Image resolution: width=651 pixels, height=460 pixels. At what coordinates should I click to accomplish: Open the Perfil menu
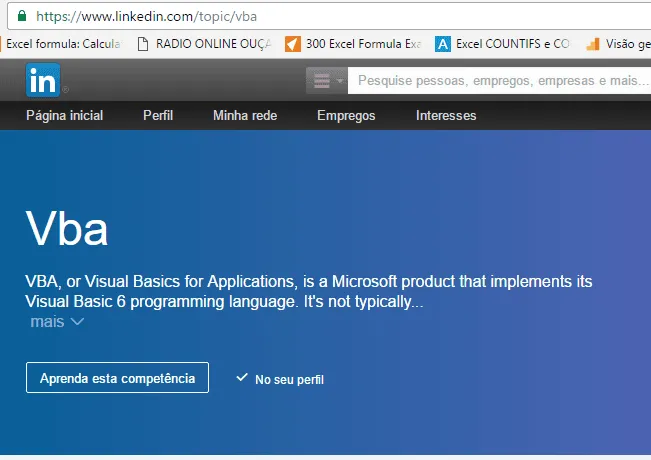pos(158,115)
